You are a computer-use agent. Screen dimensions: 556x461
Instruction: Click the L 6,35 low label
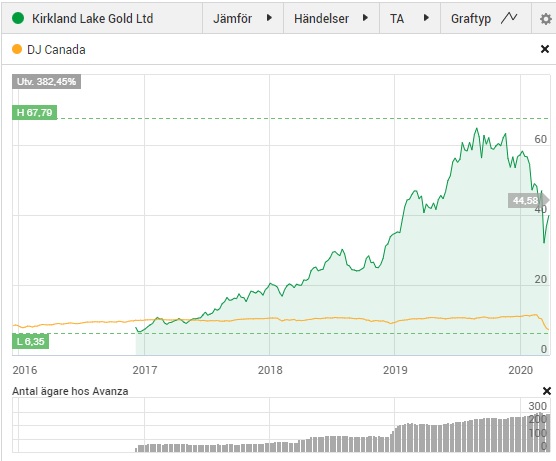tap(30, 341)
